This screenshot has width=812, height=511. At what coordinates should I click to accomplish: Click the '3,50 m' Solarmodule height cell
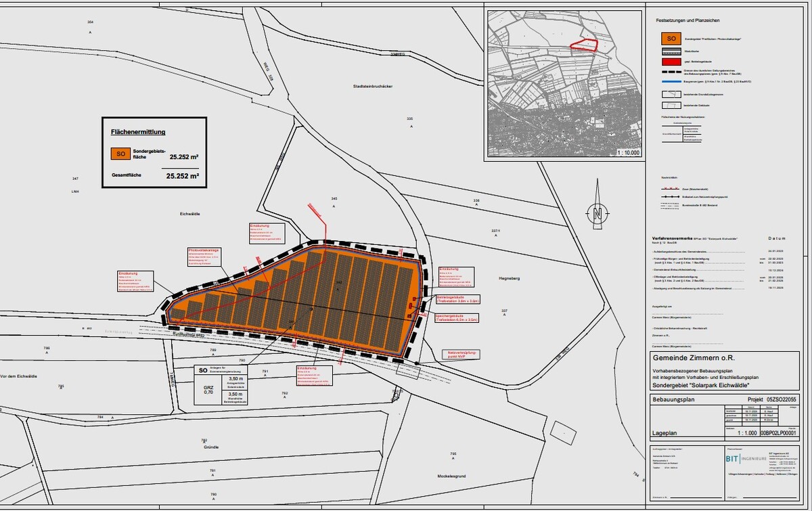[x=235, y=383]
